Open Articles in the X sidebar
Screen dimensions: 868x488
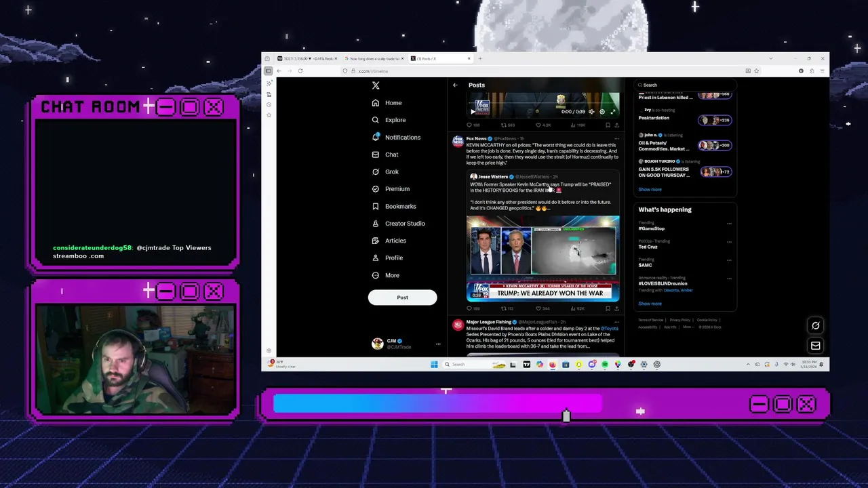click(x=389, y=241)
